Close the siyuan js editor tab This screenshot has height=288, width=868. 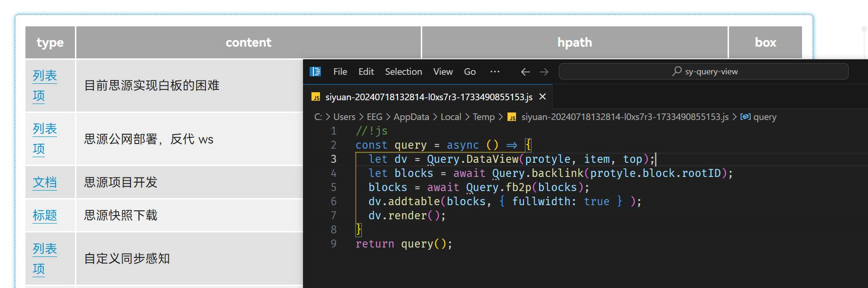(542, 97)
